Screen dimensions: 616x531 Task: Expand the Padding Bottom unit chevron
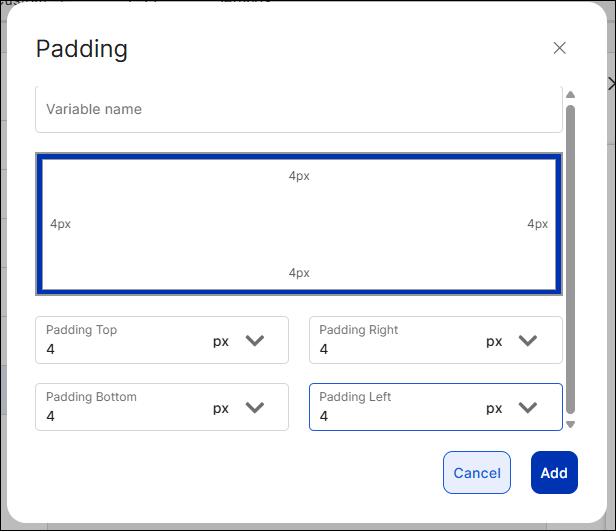click(x=255, y=408)
